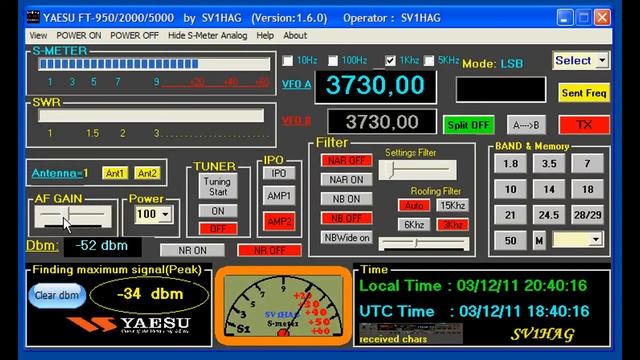This screenshot has width=640, height=360.
Task: Set roofing filter to Auto
Action: tap(414, 205)
